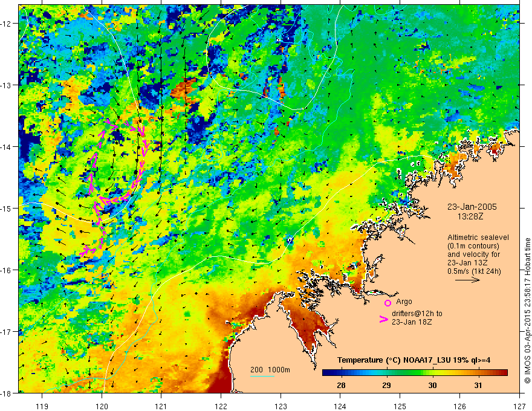Click the '123' longitude axis label
532x411 pixels.
click(281, 406)
